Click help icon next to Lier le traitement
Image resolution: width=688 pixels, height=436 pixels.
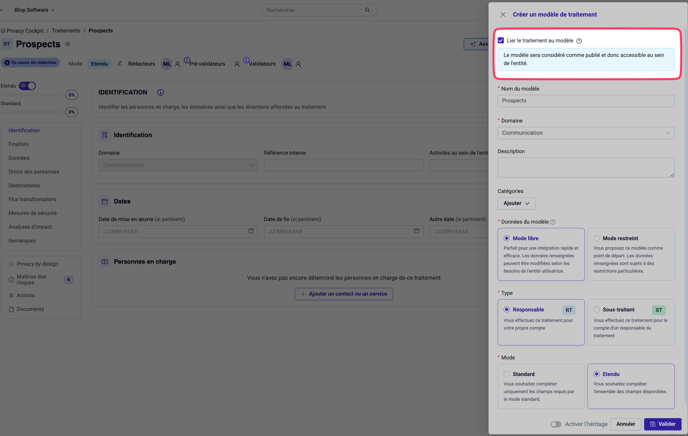pos(579,41)
